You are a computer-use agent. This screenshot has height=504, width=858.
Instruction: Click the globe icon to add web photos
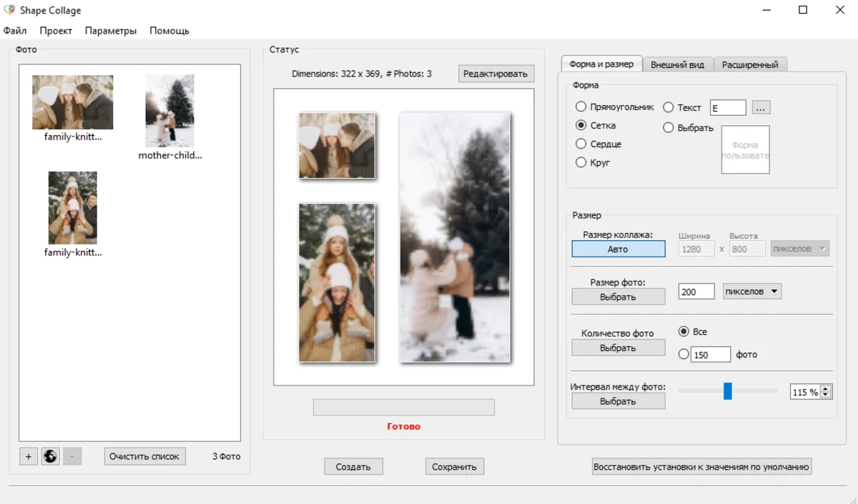point(50,456)
